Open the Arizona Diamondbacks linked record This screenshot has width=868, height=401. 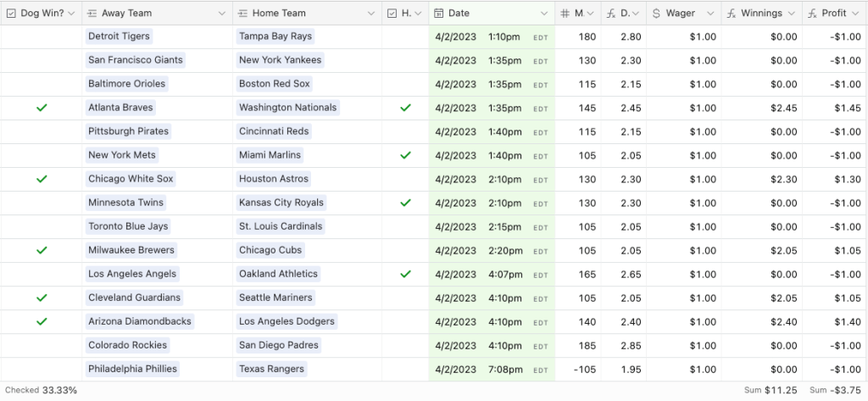140,321
